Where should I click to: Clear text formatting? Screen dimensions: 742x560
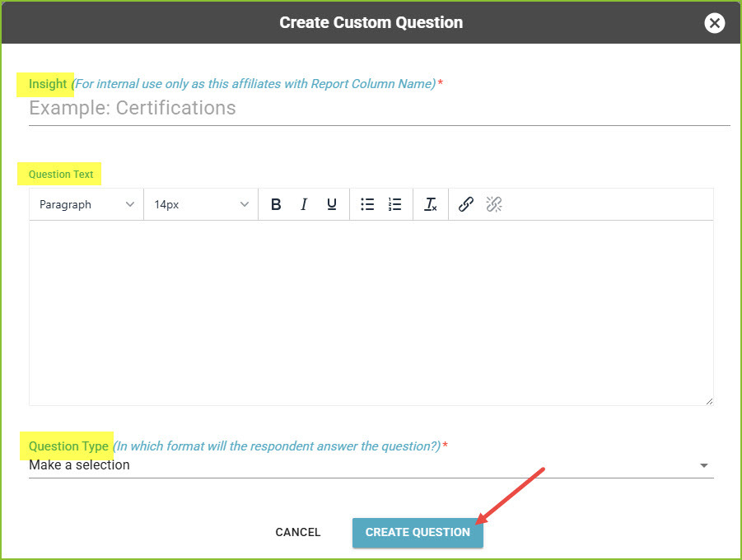coord(431,204)
